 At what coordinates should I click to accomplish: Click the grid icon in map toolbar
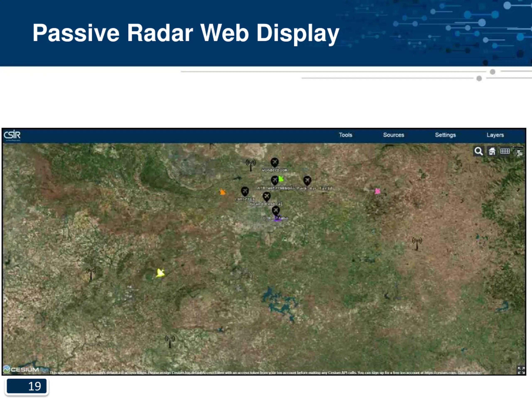point(505,151)
